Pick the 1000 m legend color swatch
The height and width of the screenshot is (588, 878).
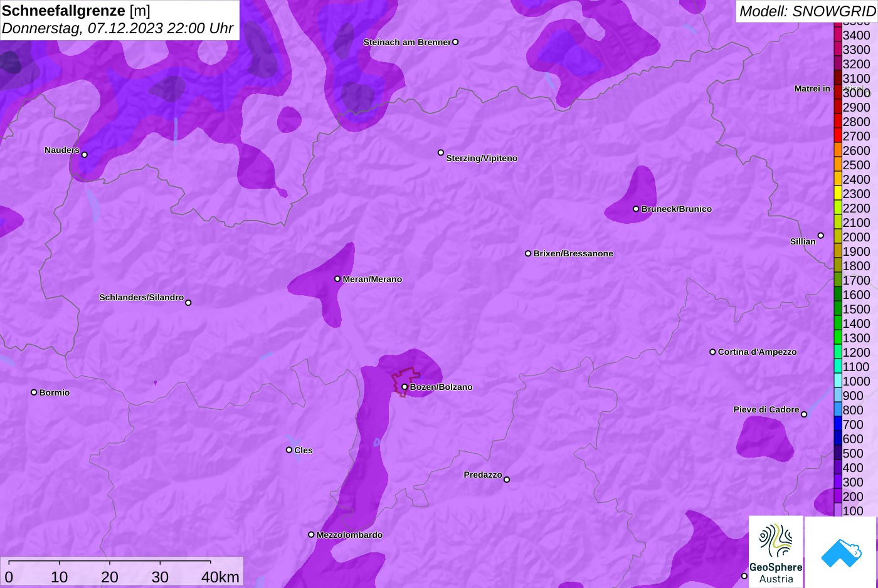pos(837,381)
